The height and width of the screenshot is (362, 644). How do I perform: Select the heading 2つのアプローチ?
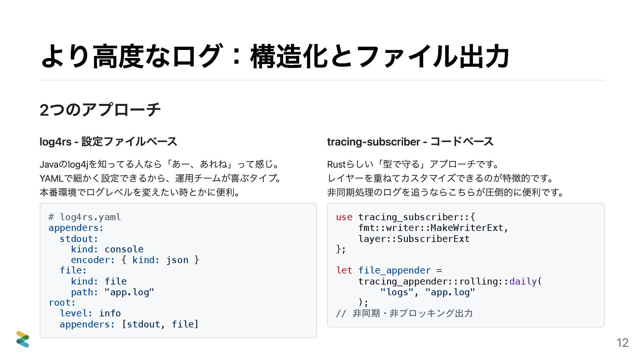pos(100,110)
